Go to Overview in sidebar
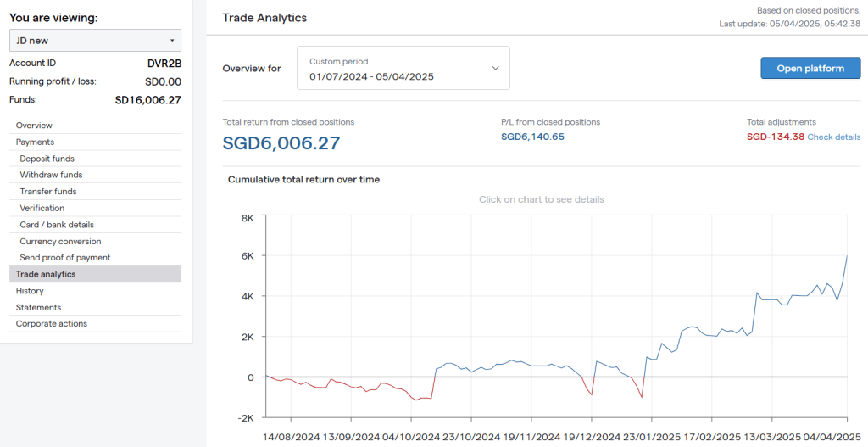868x447 pixels. coord(34,126)
